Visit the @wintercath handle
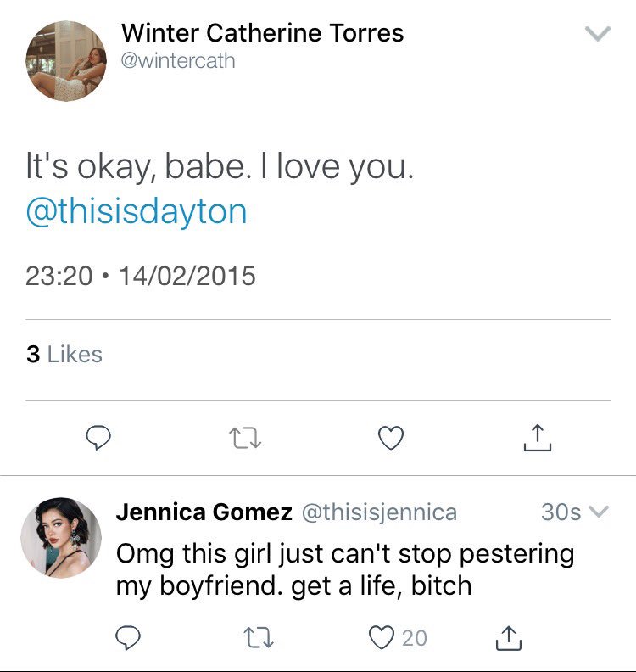This screenshot has width=636, height=672. tap(179, 61)
